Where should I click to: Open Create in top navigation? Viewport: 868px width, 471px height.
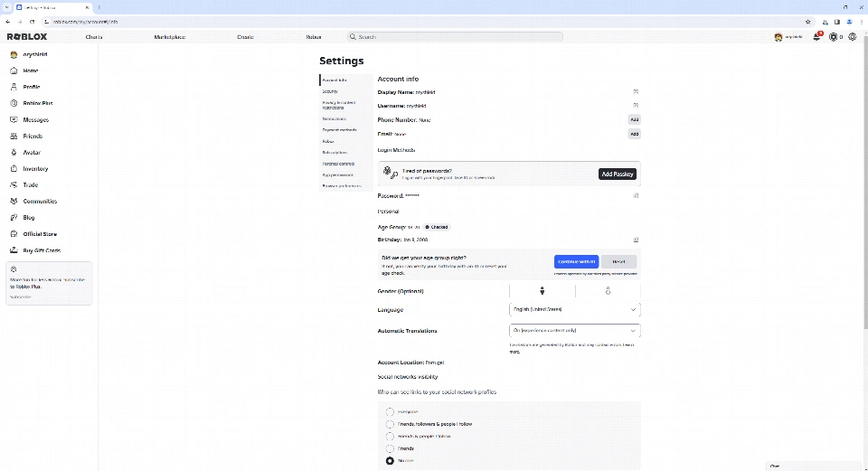(x=245, y=37)
